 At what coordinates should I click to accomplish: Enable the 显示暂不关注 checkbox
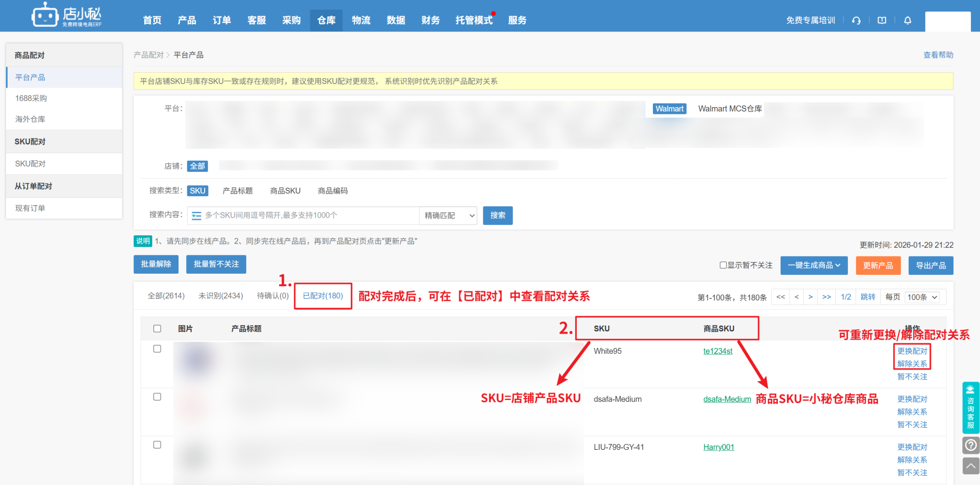pos(723,265)
